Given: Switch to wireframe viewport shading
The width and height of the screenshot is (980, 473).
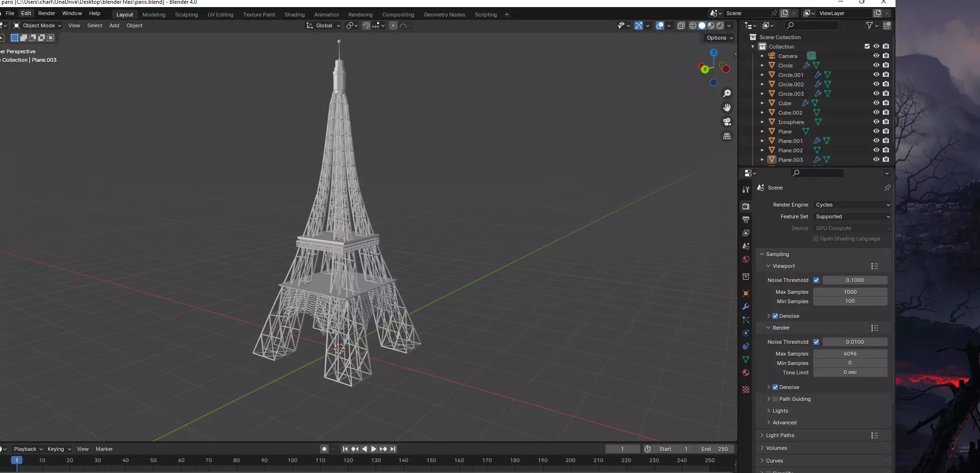Looking at the screenshot, I should pyautogui.click(x=693, y=25).
